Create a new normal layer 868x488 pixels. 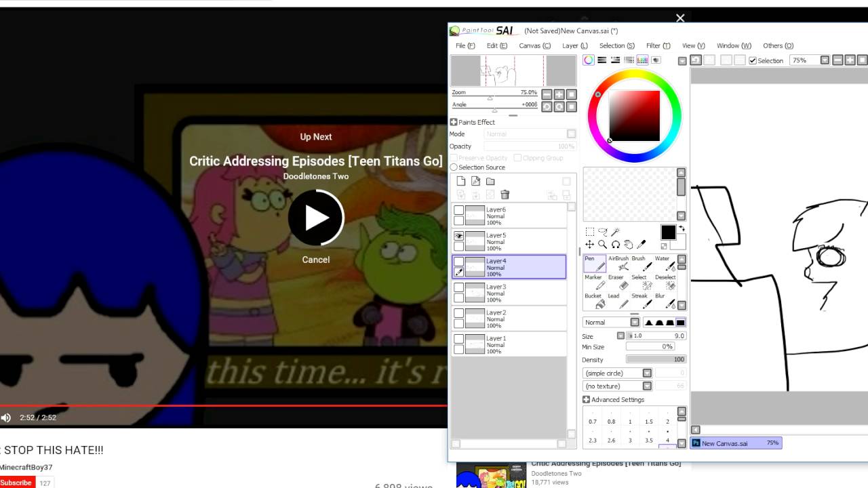click(x=461, y=181)
